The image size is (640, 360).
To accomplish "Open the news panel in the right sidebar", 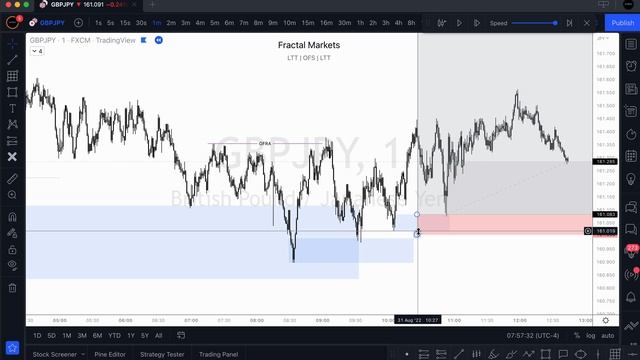I will click(x=631, y=89).
